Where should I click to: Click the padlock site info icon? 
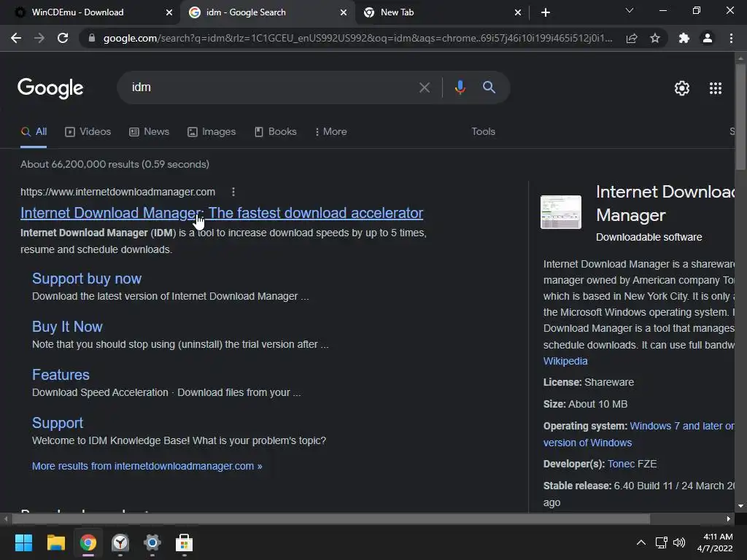pos(92,38)
